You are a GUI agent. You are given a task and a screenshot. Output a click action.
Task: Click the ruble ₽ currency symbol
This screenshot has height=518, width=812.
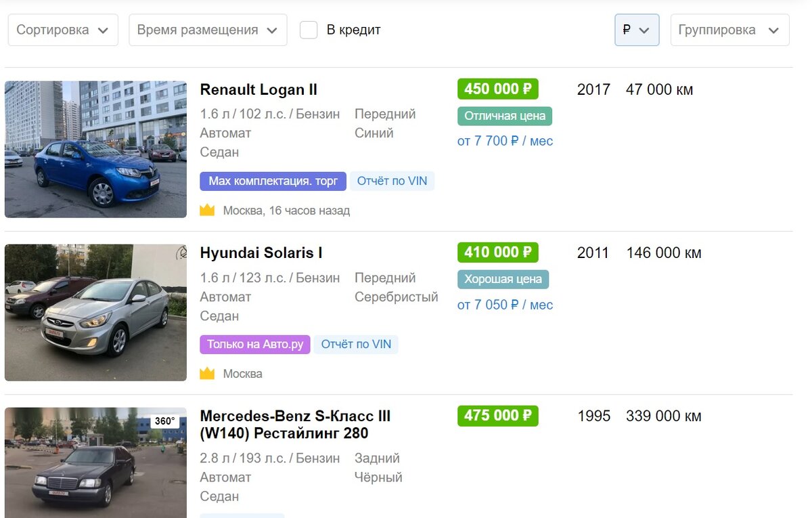626,29
